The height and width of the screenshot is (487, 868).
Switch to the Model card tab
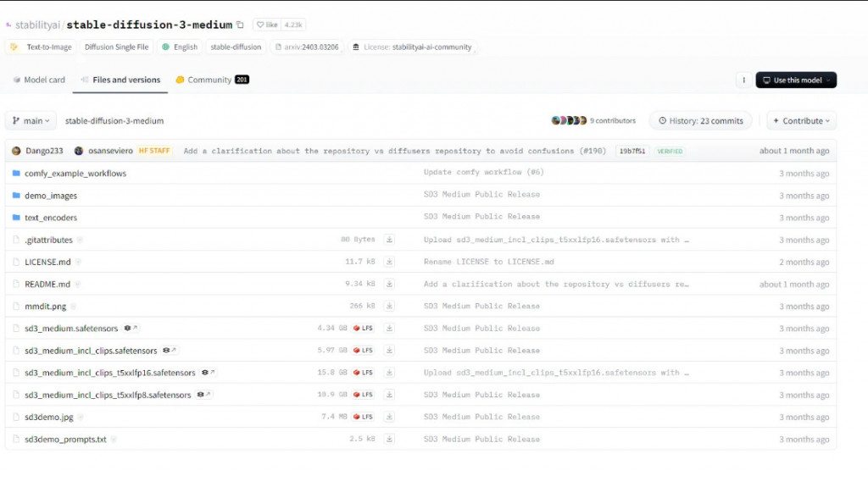39,80
